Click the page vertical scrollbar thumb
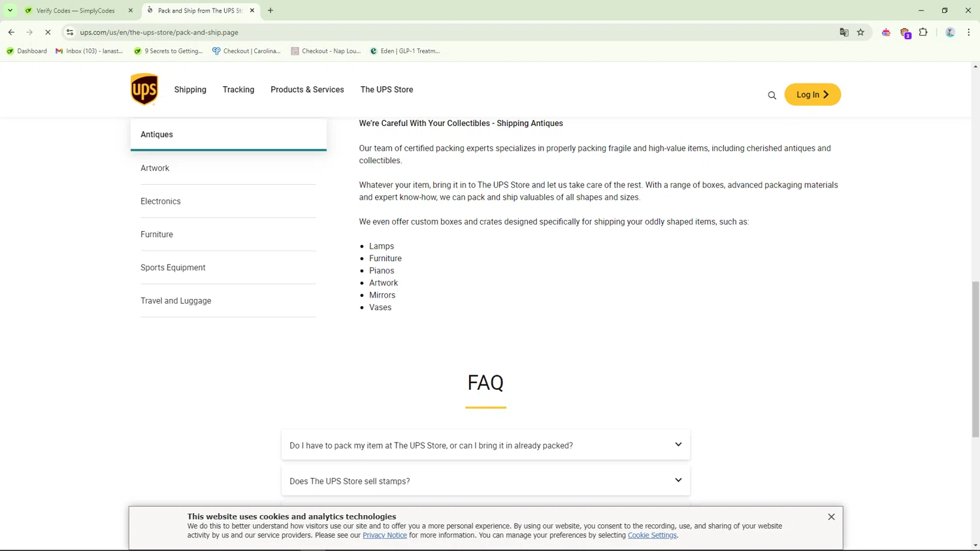980x551 pixels. pos(975,359)
